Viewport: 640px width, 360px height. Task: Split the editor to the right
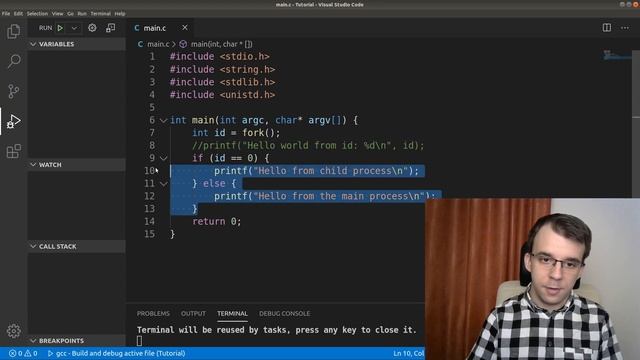607,28
